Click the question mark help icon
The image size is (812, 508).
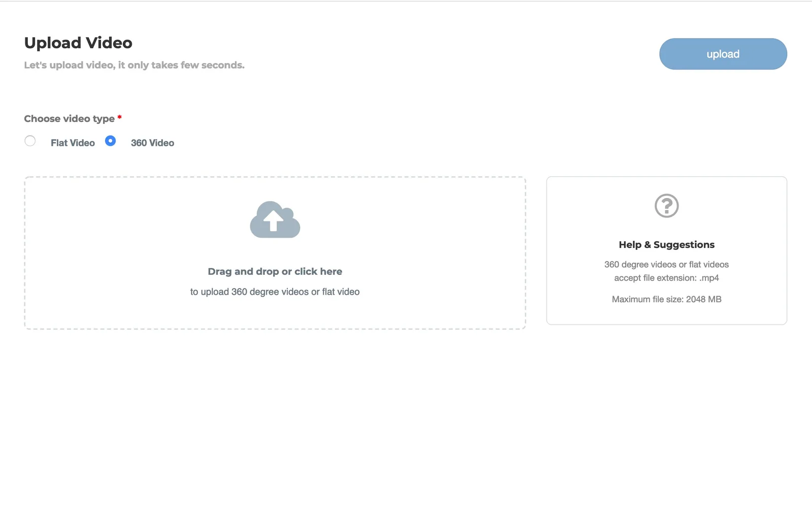coord(666,206)
